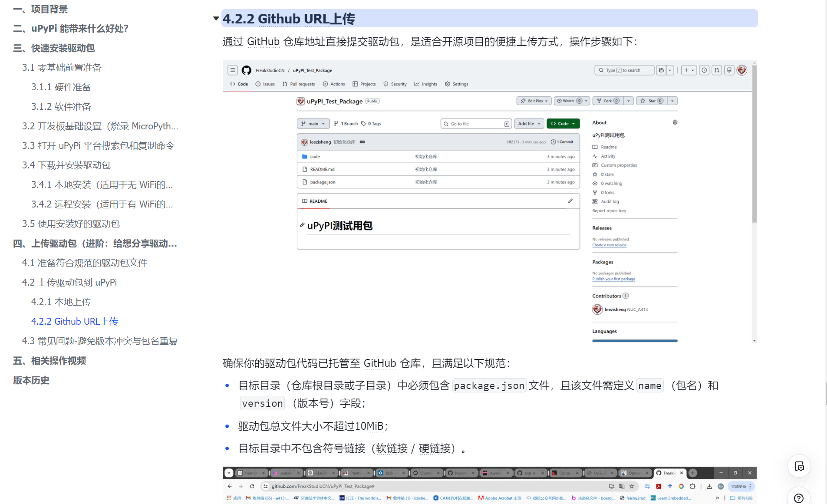Click the code folder icon in file list
Screen dimensions: 827x504
coord(304,157)
